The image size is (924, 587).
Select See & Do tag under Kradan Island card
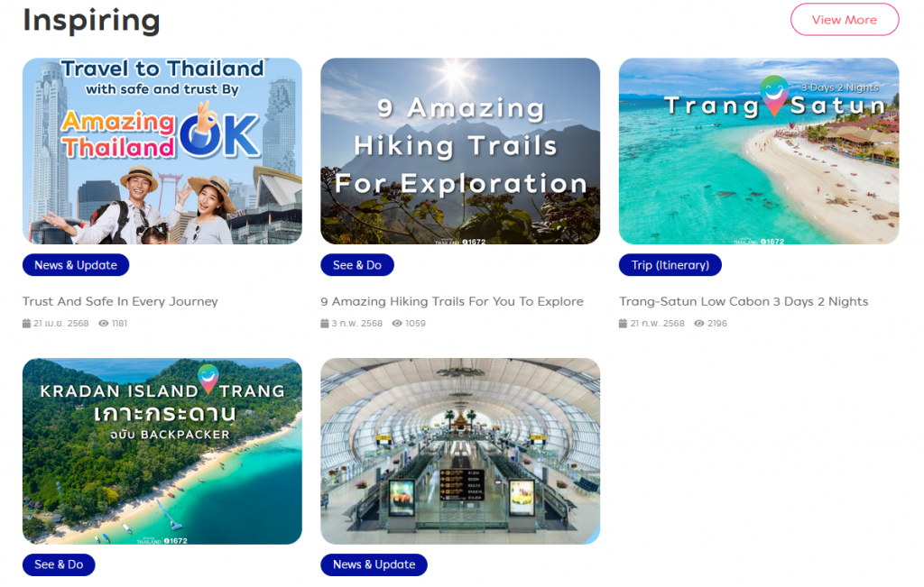tap(59, 564)
